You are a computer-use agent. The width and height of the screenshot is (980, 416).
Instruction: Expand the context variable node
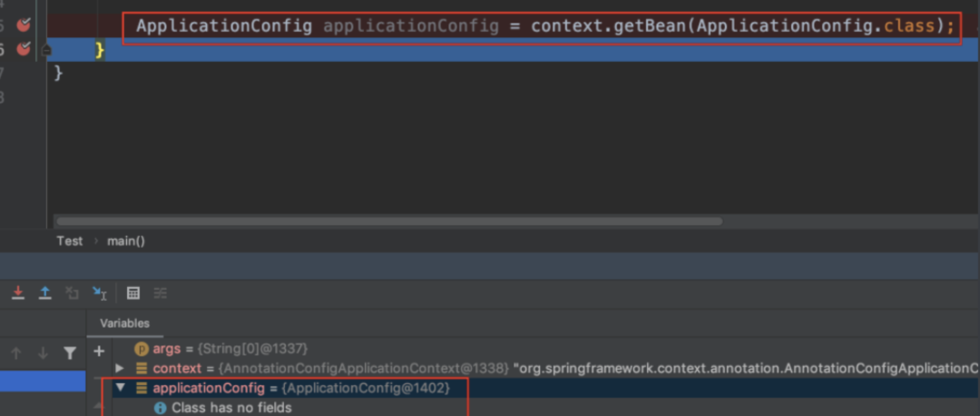[120, 368]
